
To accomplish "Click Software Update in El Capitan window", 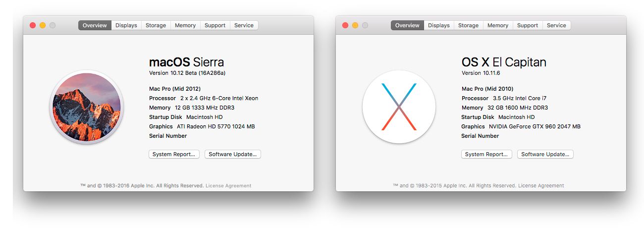I will pos(545,154).
